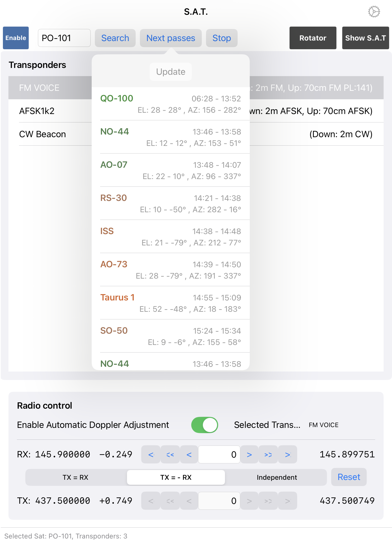Click RX largest step up arrow
The width and height of the screenshot is (392, 544).
[287, 454]
